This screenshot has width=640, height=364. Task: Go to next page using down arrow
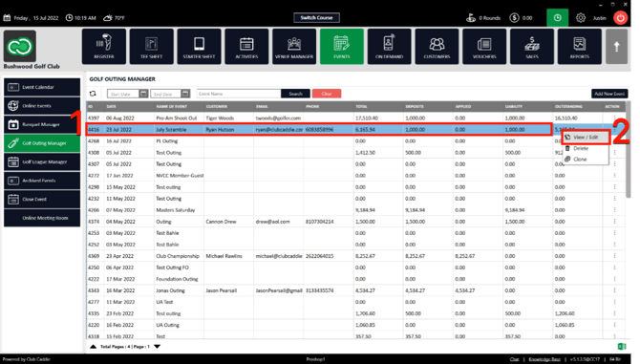tap(158, 347)
